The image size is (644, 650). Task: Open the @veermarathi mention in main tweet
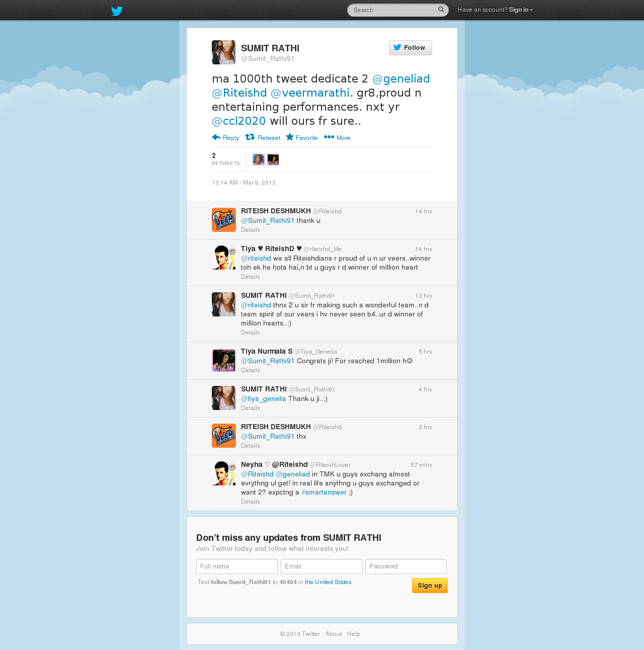(x=310, y=93)
